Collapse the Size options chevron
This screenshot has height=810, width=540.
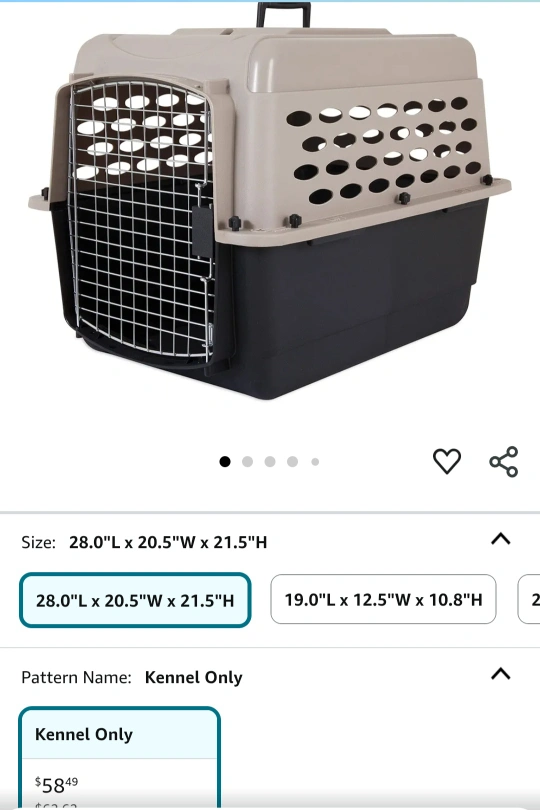click(x=501, y=539)
